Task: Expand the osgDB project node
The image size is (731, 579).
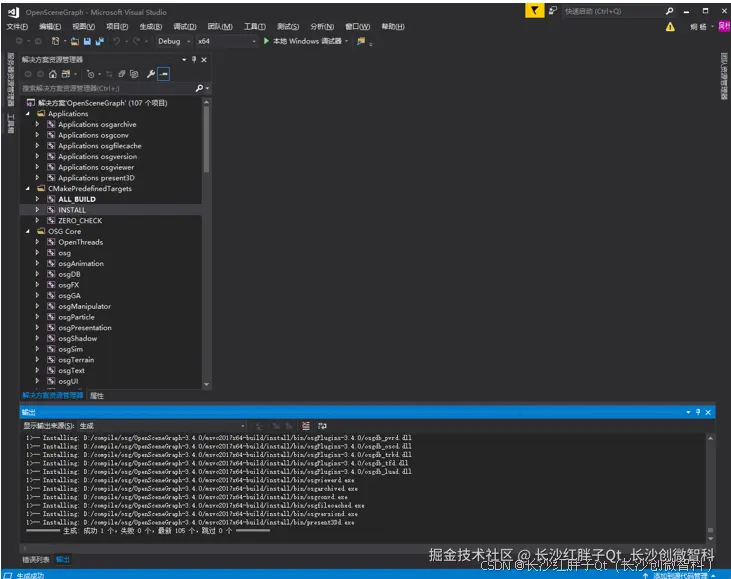Action: coord(37,274)
